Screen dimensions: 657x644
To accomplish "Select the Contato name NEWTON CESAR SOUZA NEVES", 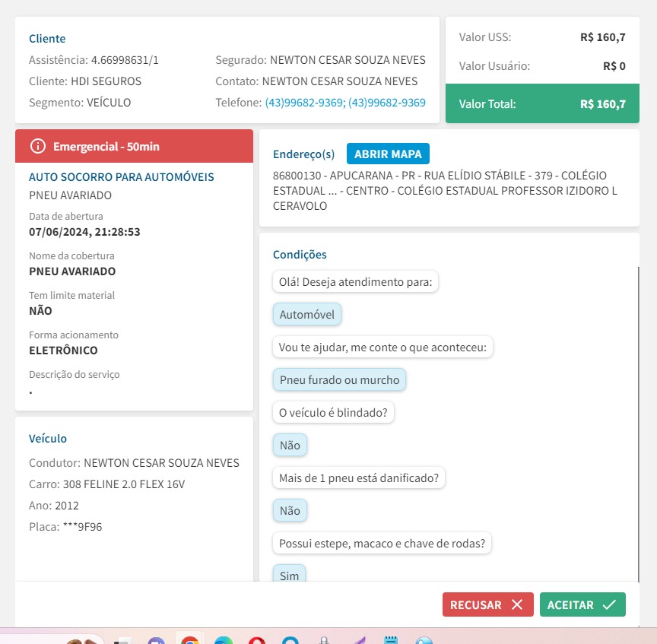I will click(x=340, y=81).
